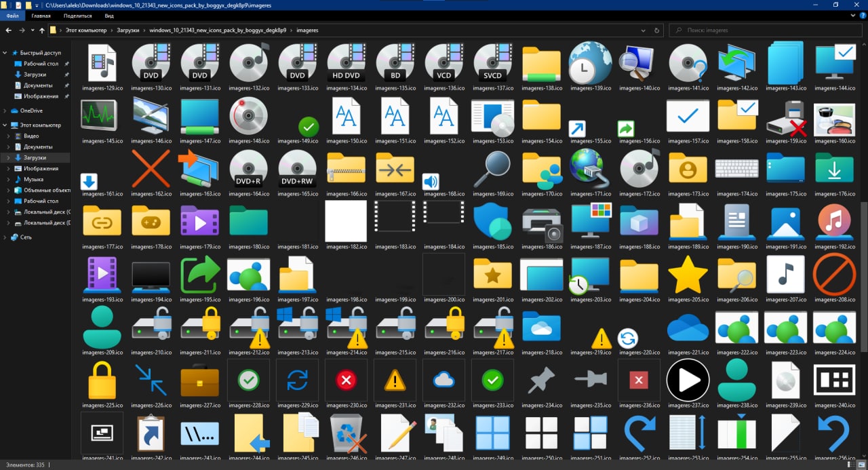This screenshot has width=868, height=470.
Task: Select the red X icon imageres-162.ico
Action: 151,168
